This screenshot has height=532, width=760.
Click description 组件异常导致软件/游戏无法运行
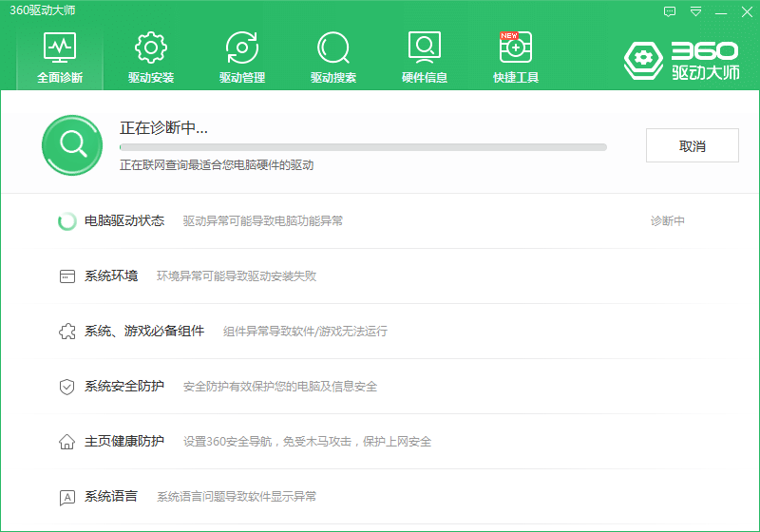(305, 332)
